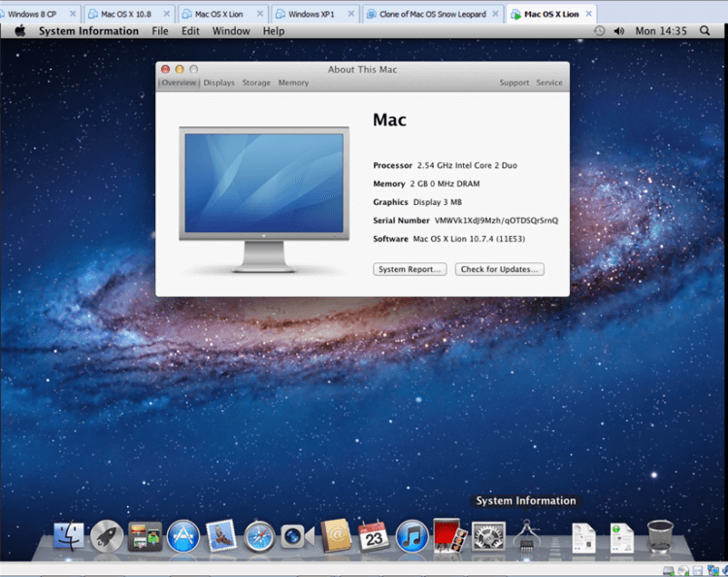Image resolution: width=728 pixels, height=577 pixels.
Task: Open System Information application menu
Action: pos(88,31)
